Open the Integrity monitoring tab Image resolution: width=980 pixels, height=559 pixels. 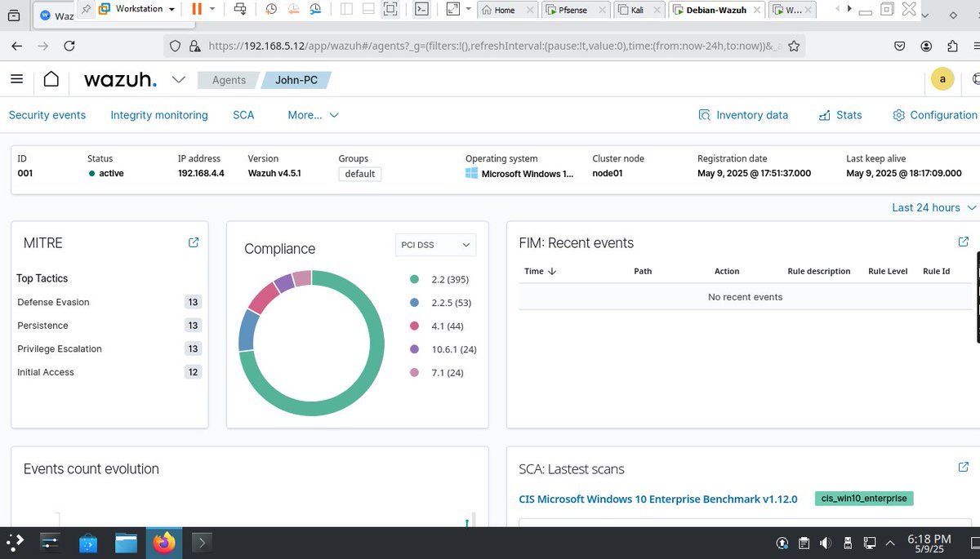pyautogui.click(x=159, y=115)
